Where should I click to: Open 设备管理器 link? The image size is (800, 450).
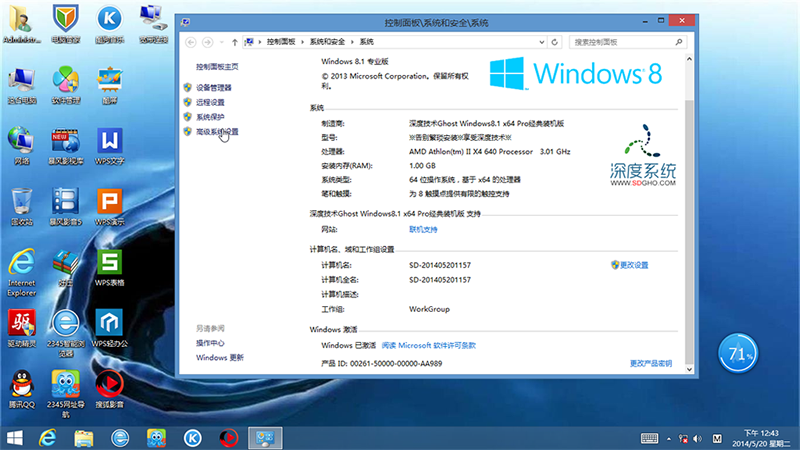tap(214, 88)
